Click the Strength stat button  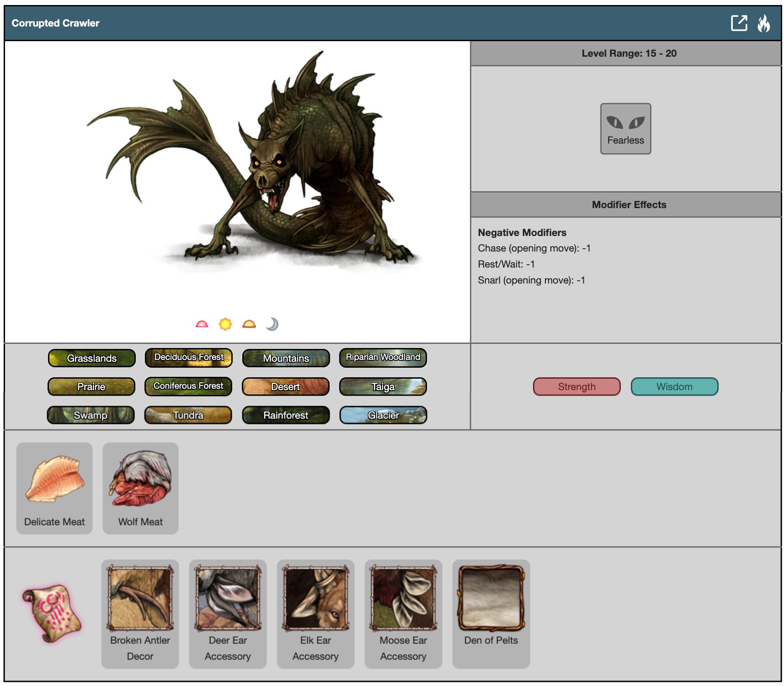[576, 386]
